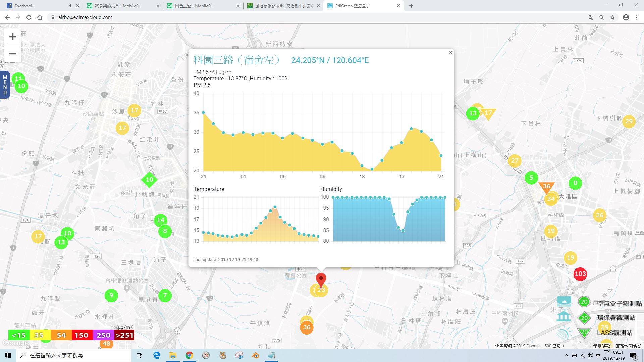Open the page zoom magnifier icon
Screen dimensions: 644x362
click(x=602, y=17)
